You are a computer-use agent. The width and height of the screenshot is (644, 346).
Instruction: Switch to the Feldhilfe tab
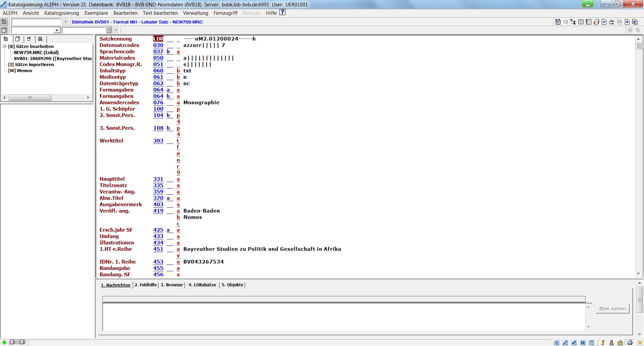pos(146,285)
